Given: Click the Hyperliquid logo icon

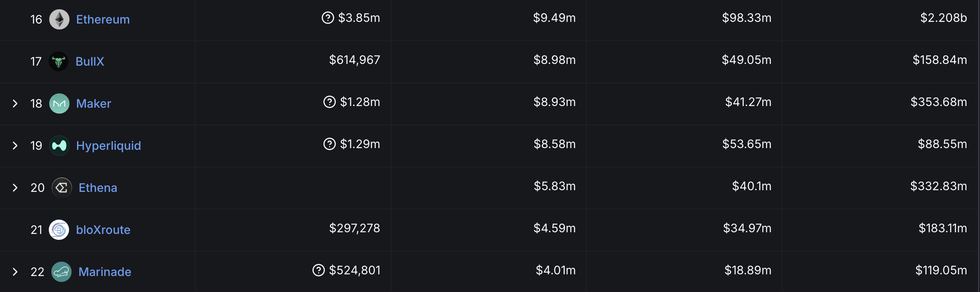Looking at the screenshot, I should pos(59,146).
